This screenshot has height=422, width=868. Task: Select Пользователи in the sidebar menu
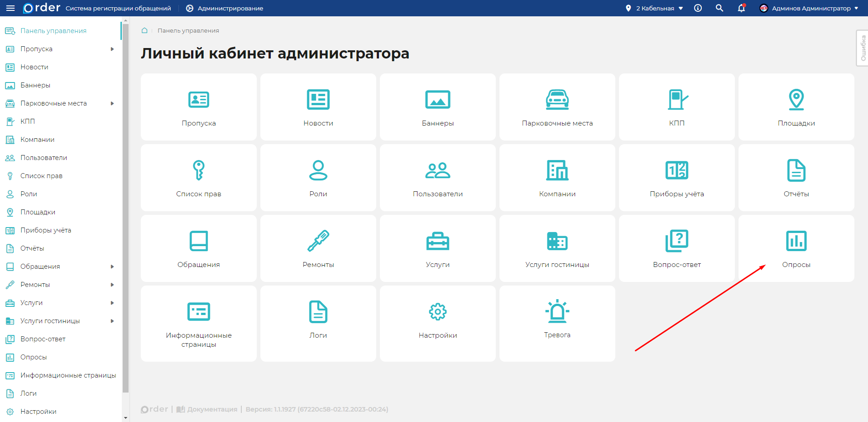click(x=43, y=158)
